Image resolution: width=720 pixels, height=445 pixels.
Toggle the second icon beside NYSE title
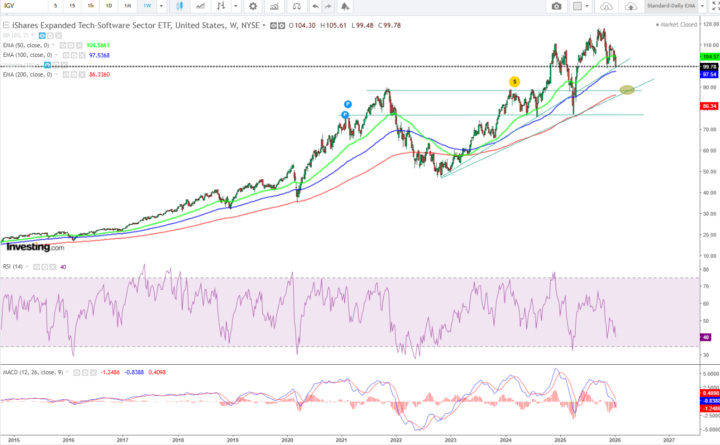point(281,26)
